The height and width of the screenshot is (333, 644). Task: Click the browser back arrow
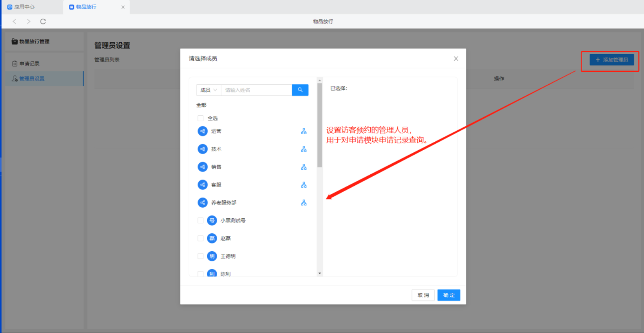point(15,22)
